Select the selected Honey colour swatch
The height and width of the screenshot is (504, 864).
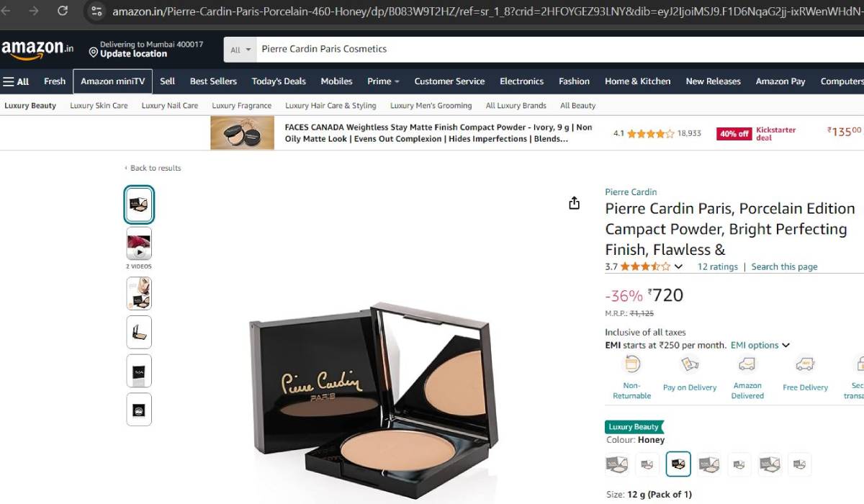[678, 464]
